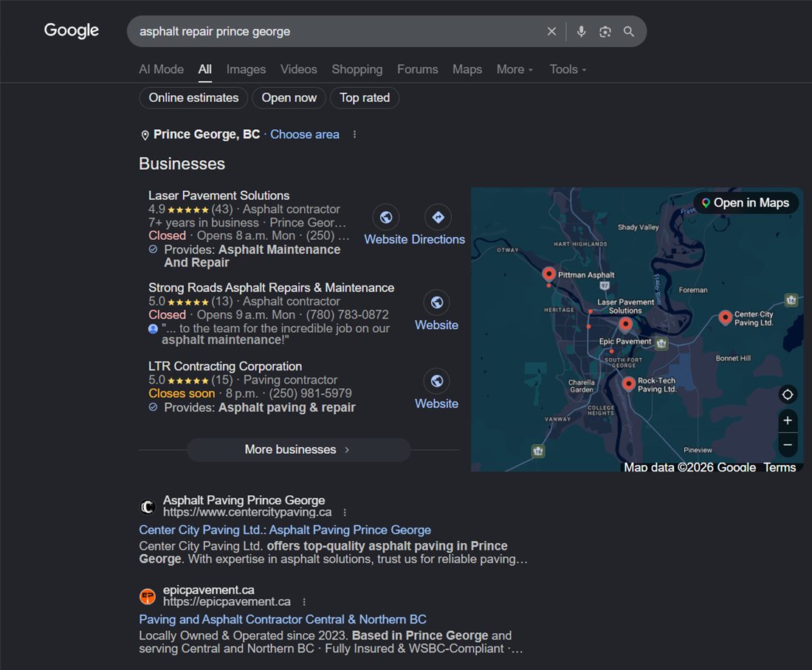Expand the Tools dropdown
Image resolution: width=812 pixels, height=670 pixels.
(568, 69)
